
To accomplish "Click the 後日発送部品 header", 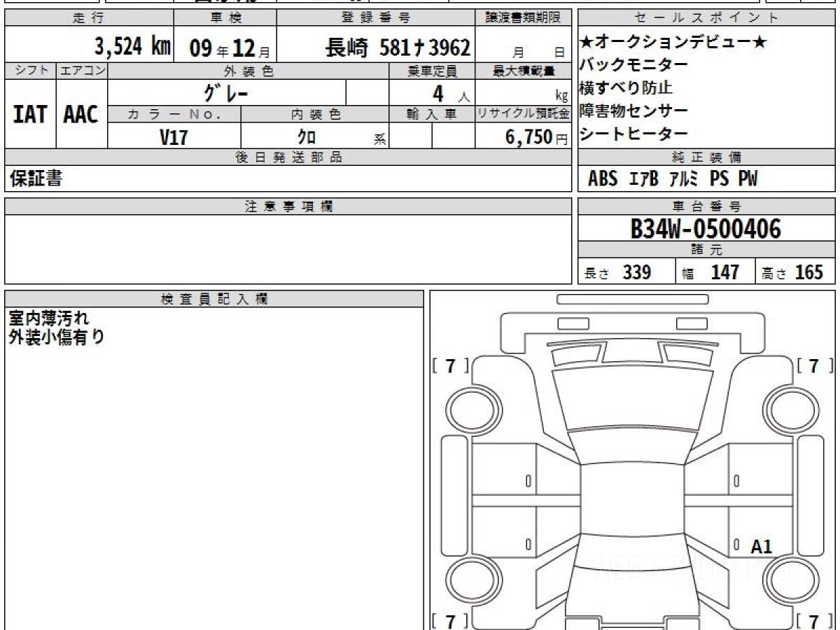I will pyautogui.click(x=288, y=157).
